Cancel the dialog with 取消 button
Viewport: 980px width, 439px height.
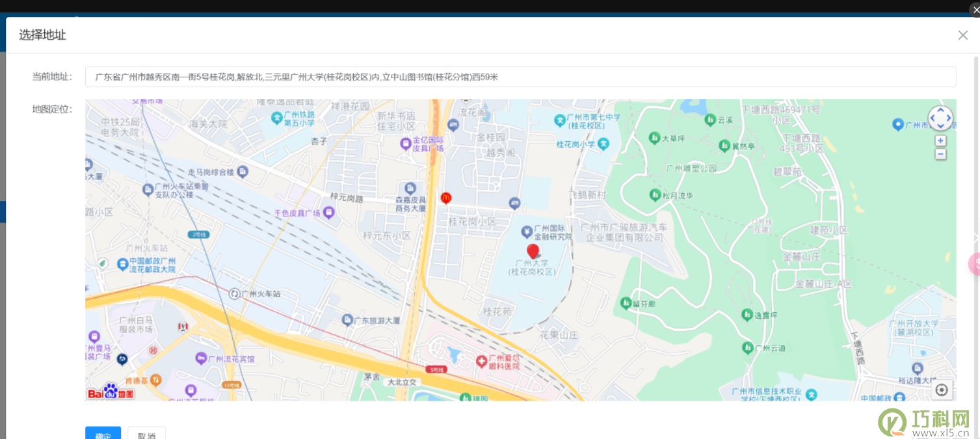[146, 433]
